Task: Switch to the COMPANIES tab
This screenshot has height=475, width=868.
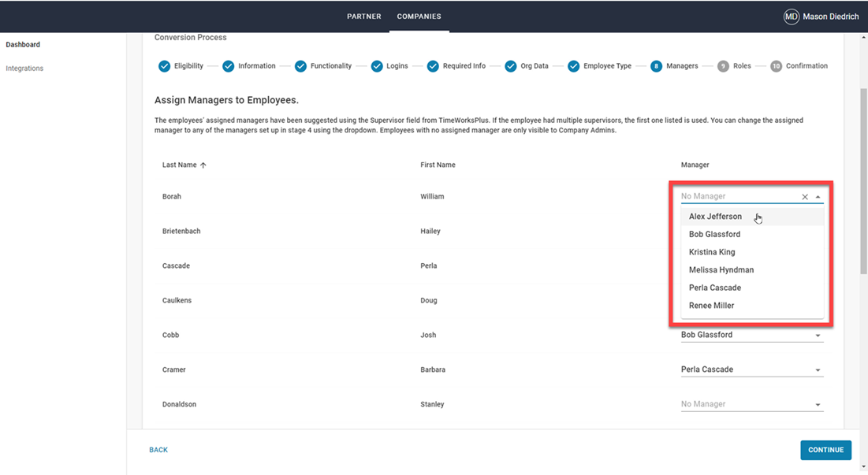Action: pos(419,16)
